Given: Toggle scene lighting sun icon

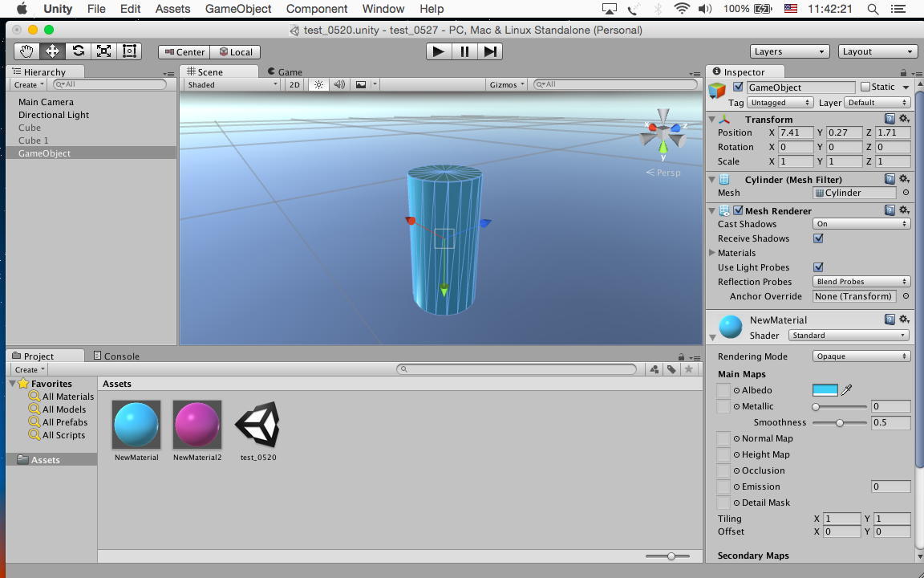Looking at the screenshot, I should pyautogui.click(x=318, y=84).
